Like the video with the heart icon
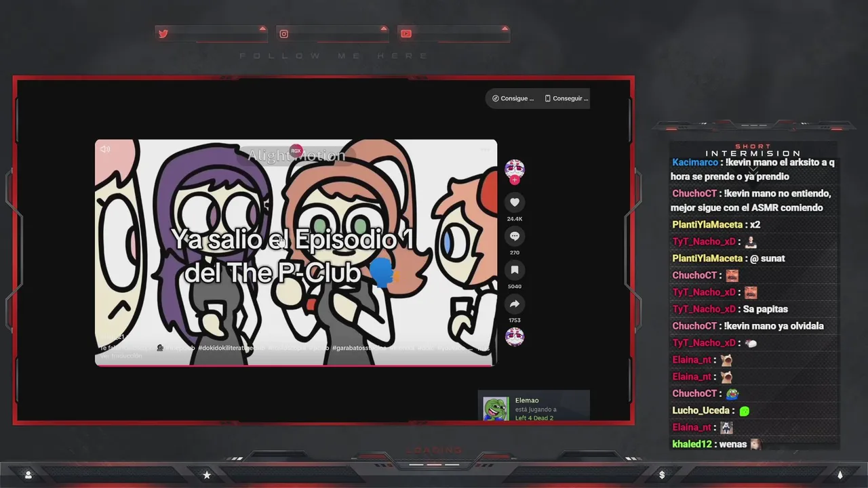 tap(515, 202)
